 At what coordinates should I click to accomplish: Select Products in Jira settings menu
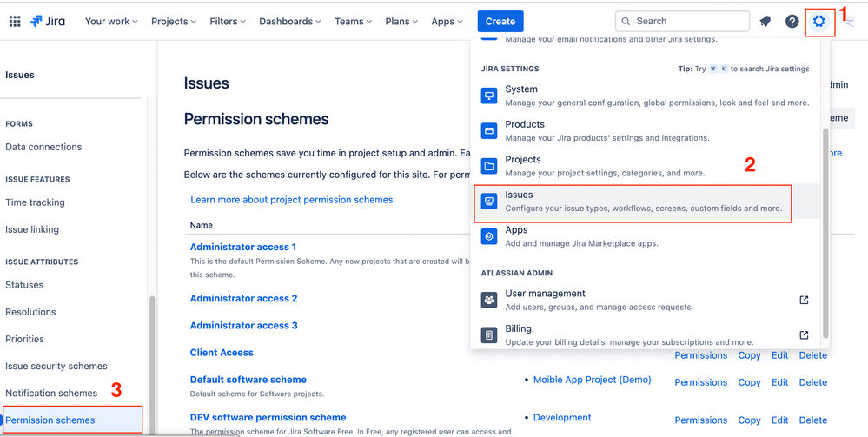(646, 130)
